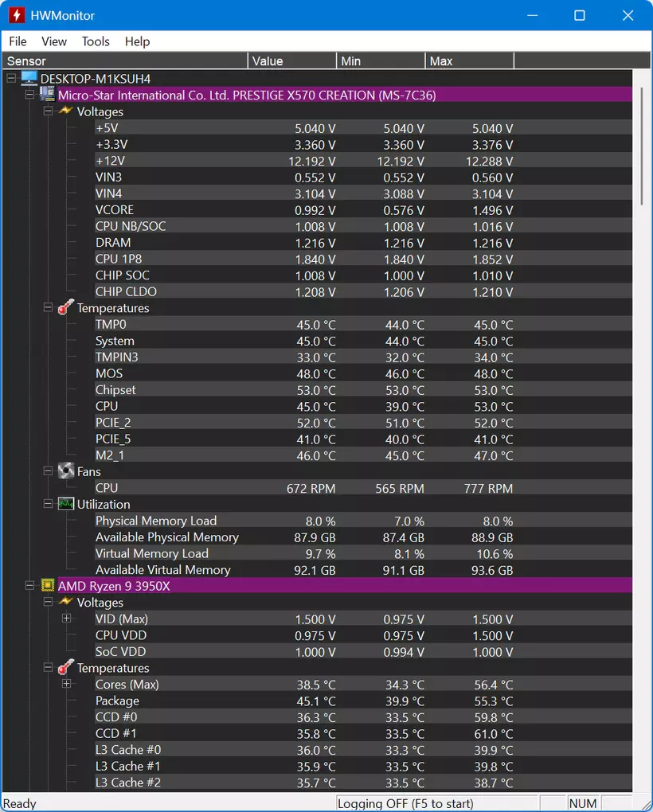Open the Tools menu
This screenshot has height=812, width=653.
96,41
